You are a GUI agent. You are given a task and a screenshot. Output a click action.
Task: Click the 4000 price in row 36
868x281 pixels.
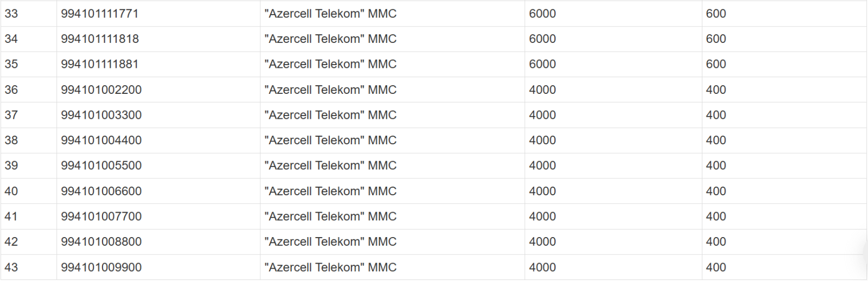point(542,90)
